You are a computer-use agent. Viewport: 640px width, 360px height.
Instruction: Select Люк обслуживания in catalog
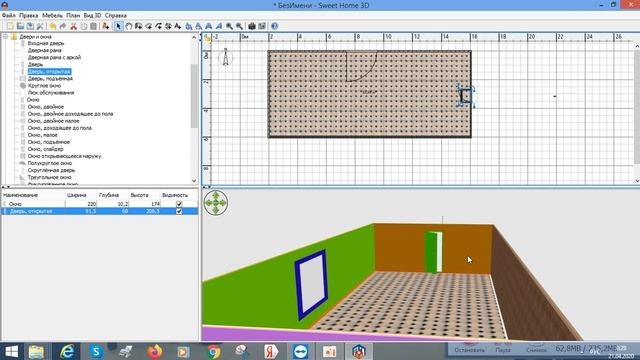click(x=51, y=93)
